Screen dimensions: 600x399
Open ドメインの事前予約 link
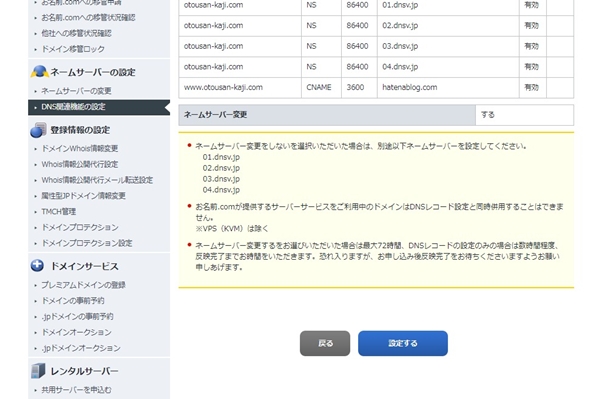pos(73,301)
